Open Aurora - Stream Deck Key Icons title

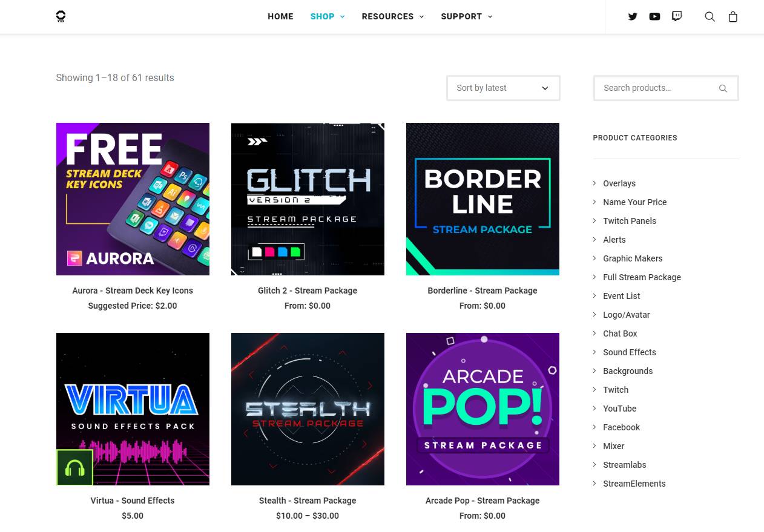click(x=133, y=291)
